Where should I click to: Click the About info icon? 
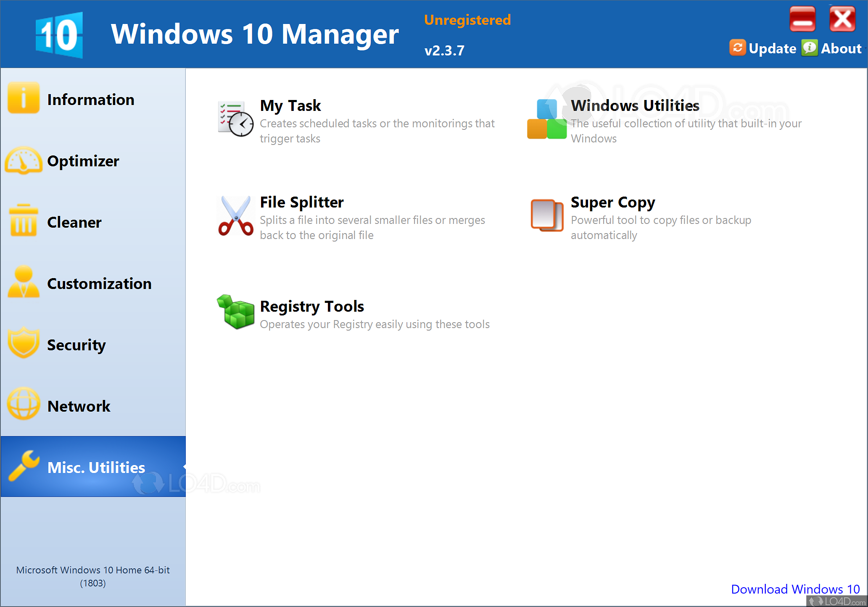pyautogui.click(x=809, y=47)
